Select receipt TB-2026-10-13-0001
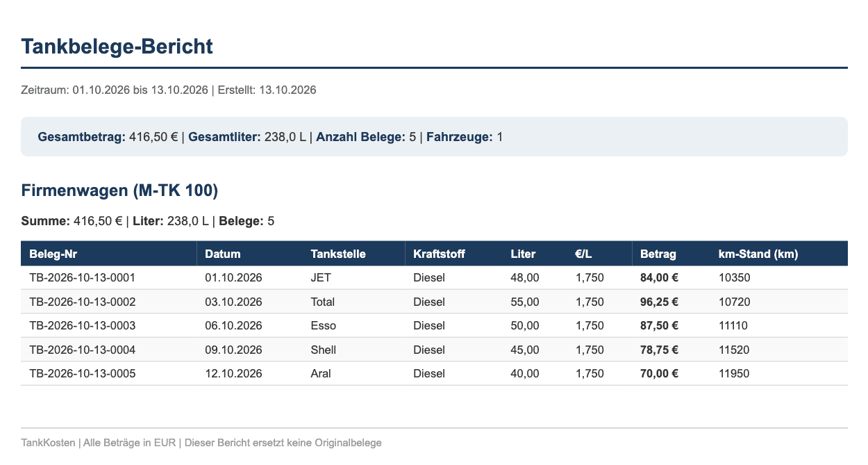 (x=83, y=278)
